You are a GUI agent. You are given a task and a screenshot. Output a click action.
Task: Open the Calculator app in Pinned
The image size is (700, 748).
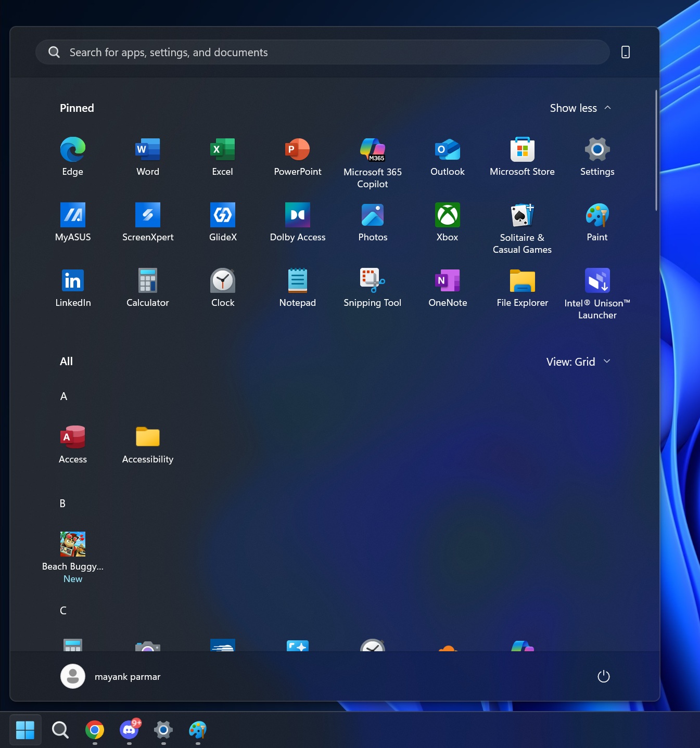click(x=148, y=288)
